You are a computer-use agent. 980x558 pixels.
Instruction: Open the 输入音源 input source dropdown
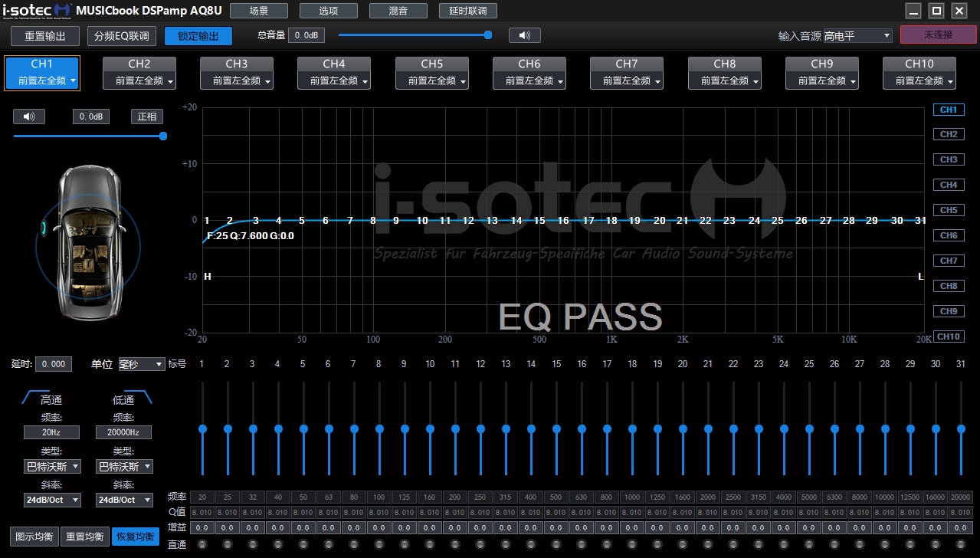pyautogui.click(x=857, y=36)
